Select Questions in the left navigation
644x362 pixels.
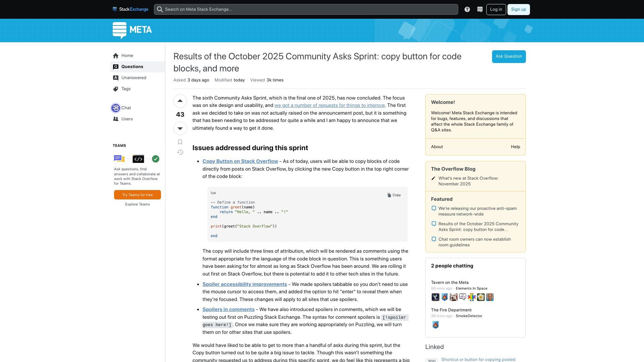[x=138, y=67]
